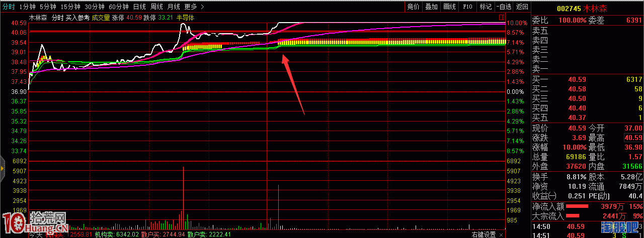Click the 36.90 baseline price label

pyautogui.click(x=19, y=92)
